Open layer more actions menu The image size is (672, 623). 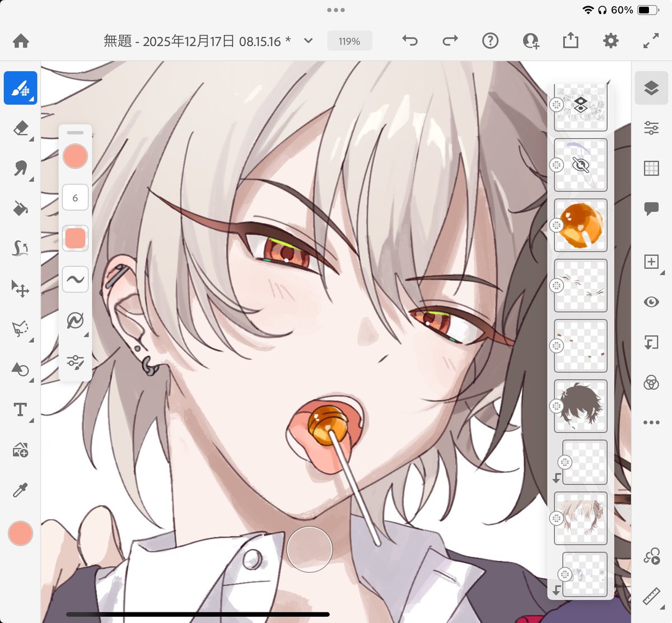(651, 422)
